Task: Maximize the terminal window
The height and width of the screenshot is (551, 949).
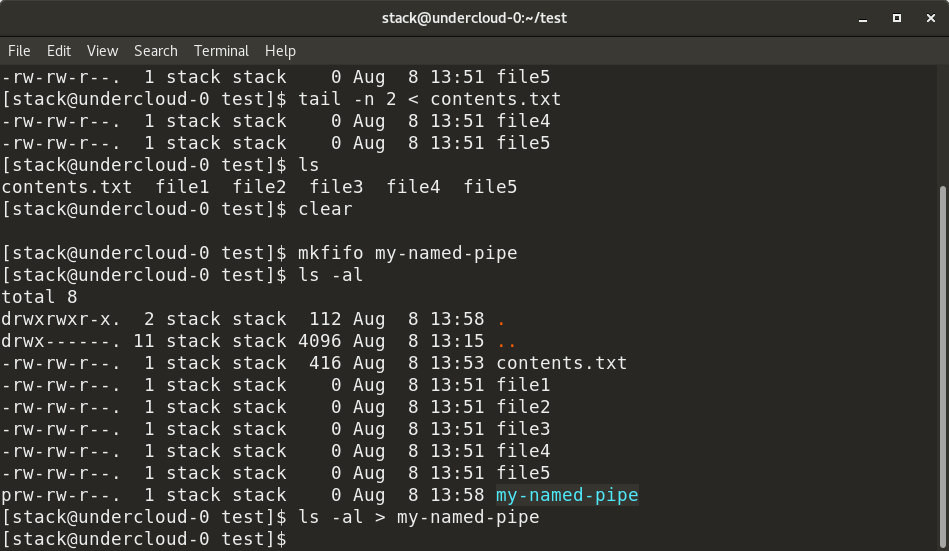Action: [x=897, y=18]
